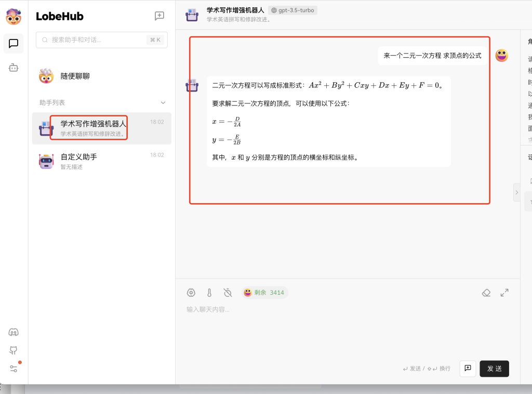Open the GitHub repository icon
The height and width of the screenshot is (394, 532).
[x=14, y=351]
